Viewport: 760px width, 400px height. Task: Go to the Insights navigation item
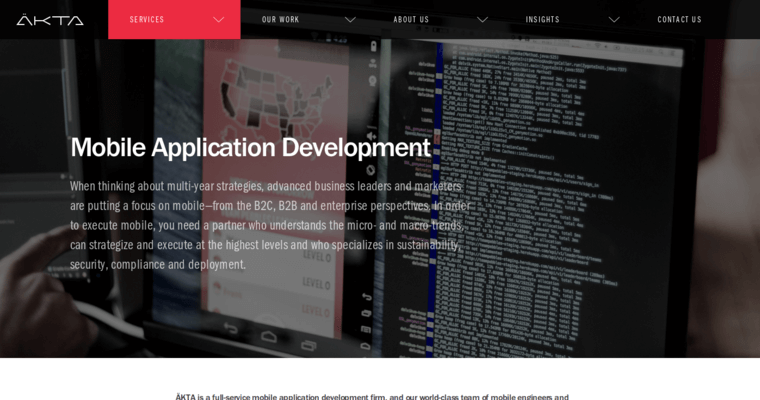tap(543, 20)
